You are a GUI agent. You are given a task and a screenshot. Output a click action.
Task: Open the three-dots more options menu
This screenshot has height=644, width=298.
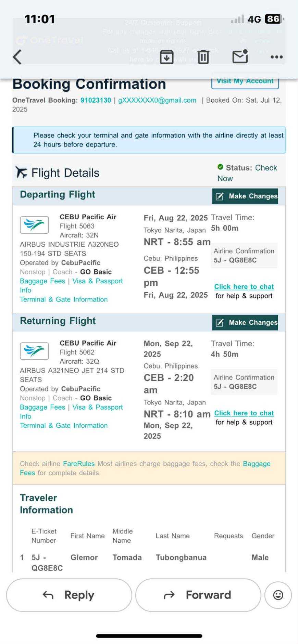(x=276, y=57)
